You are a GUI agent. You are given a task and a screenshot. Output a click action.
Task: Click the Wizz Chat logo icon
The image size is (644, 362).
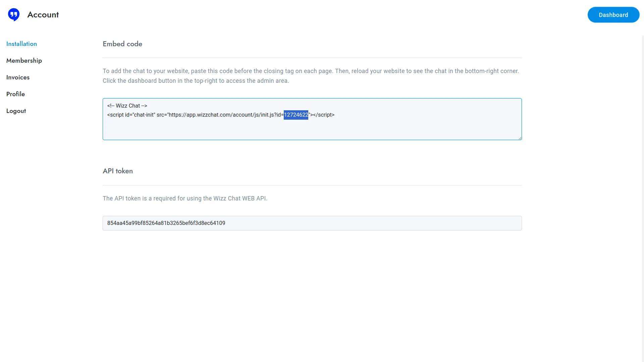coord(14,15)
